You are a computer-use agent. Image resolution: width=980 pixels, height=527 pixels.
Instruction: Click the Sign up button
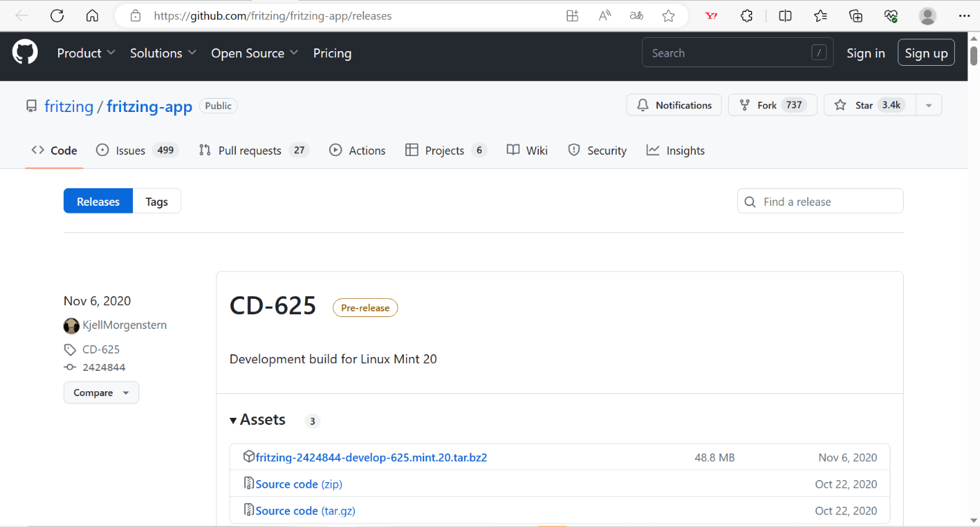(x=926, y=52)
